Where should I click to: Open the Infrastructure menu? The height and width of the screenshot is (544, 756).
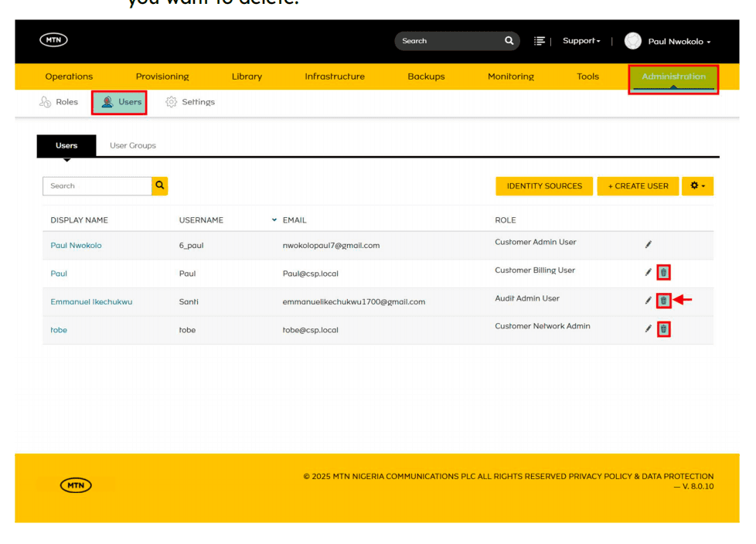pos(335,76)
